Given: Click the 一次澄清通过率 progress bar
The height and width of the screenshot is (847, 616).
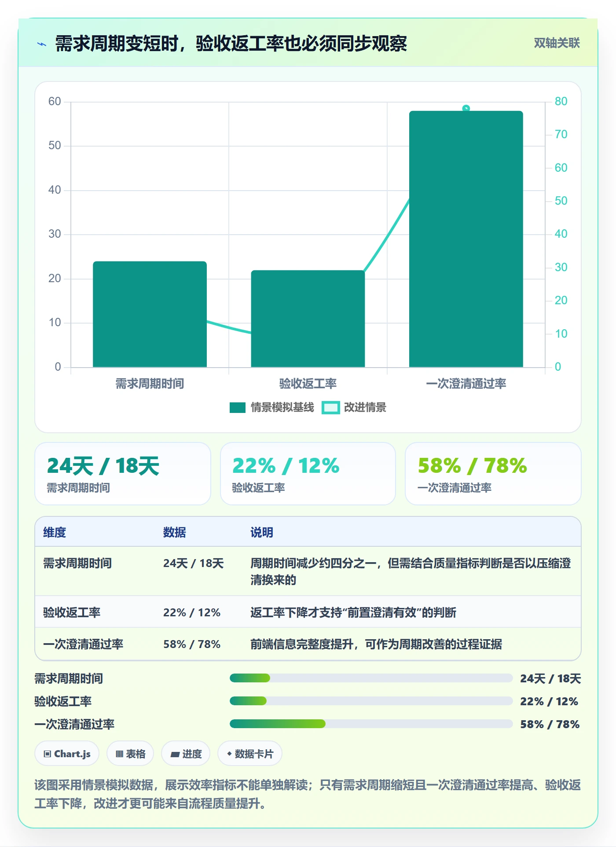Looking at the screenshot, I should 371,724.
